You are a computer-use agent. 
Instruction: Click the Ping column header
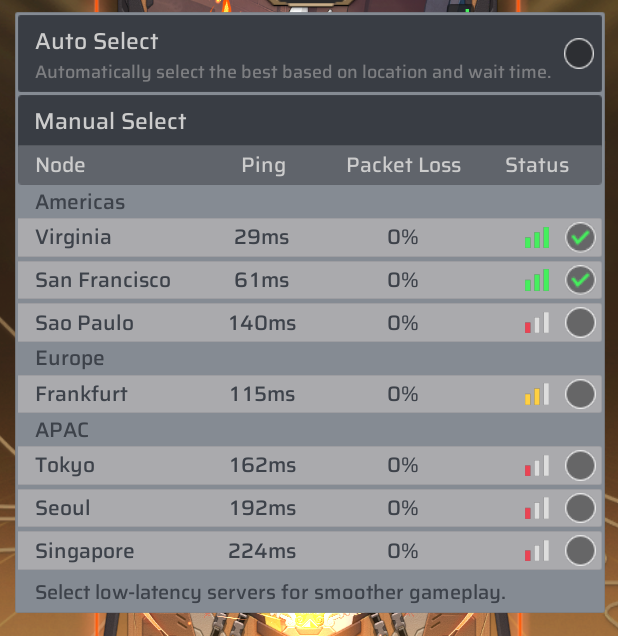click(264, 165)
